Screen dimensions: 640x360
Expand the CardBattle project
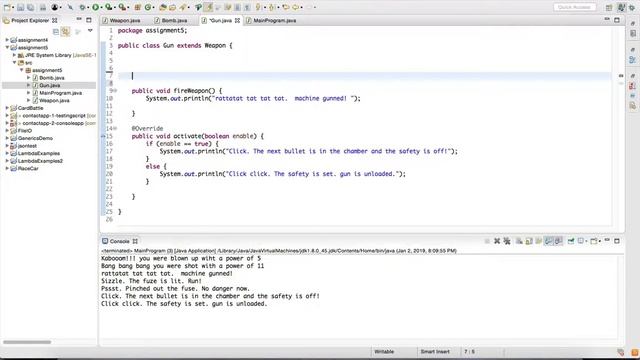click(7, 108)
